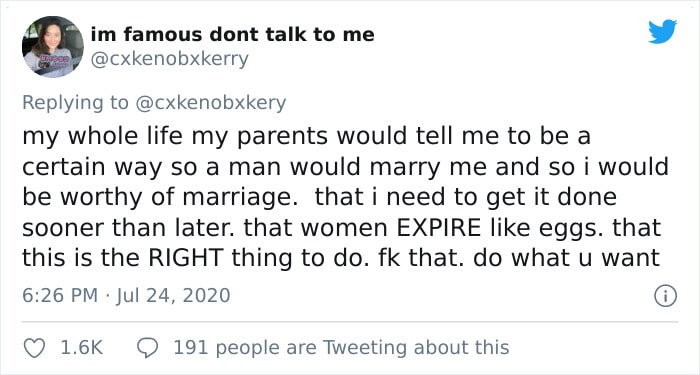This screenshot has width=700, height=375.
Task: Click the word RIGHT in the tweet
Action: pyautogui.click(x=186, y=258)
